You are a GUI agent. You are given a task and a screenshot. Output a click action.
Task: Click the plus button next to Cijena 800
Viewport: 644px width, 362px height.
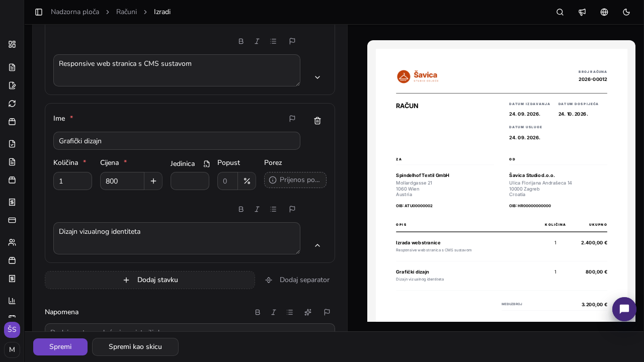(153, 181)
